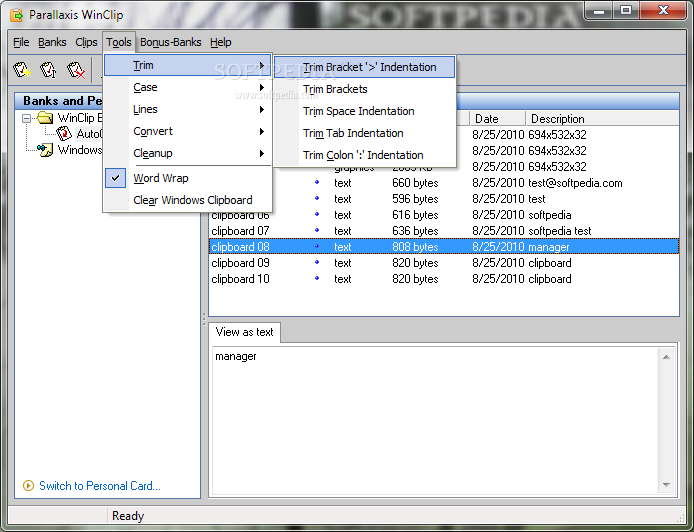Click the edit clip toolbar icon
This screenshot has width=694, height=532.
click(x=48, y=70)
